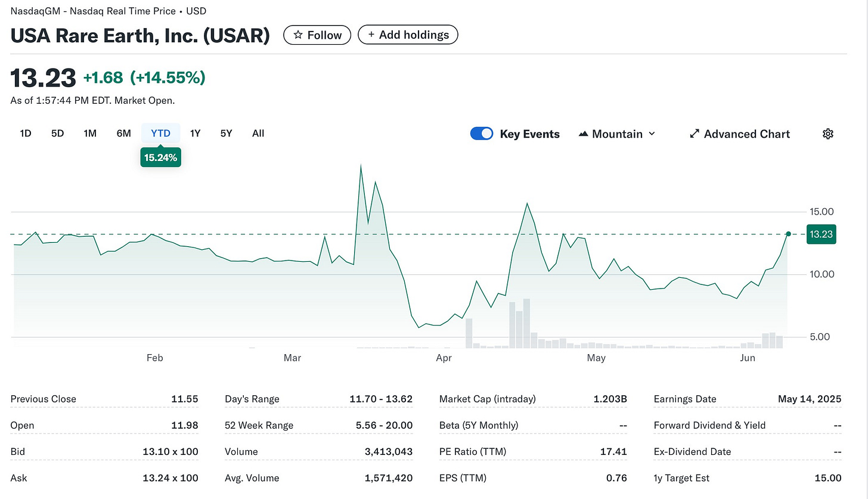Click the Advanced Chart expand arrows icon
The width and height of the screenshot is (868, 499).
(x=695, y=134)
